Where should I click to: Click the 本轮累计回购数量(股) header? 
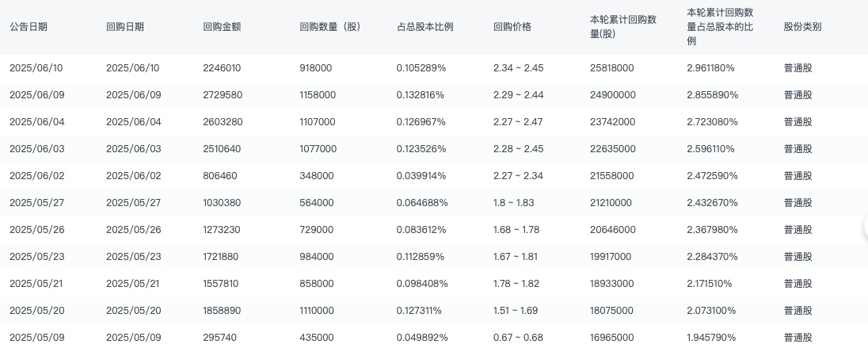[624, 27]
